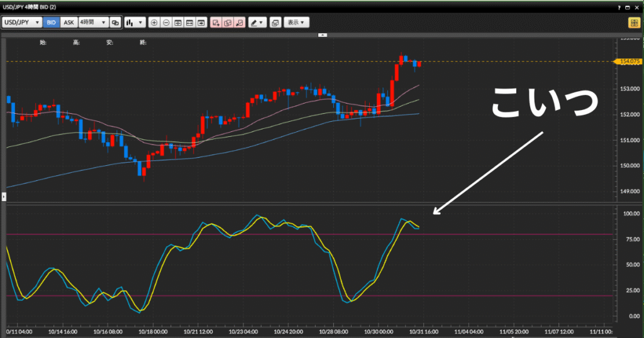This screenshot has height=338, width=644.
Task: Click the first pink order tool icon
Action: coord(216,23)
